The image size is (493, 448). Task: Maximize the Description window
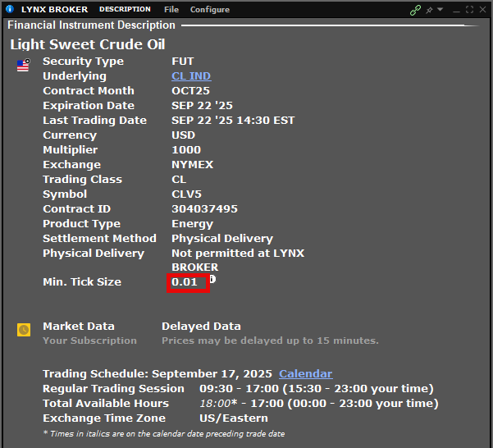coord(469,10)
